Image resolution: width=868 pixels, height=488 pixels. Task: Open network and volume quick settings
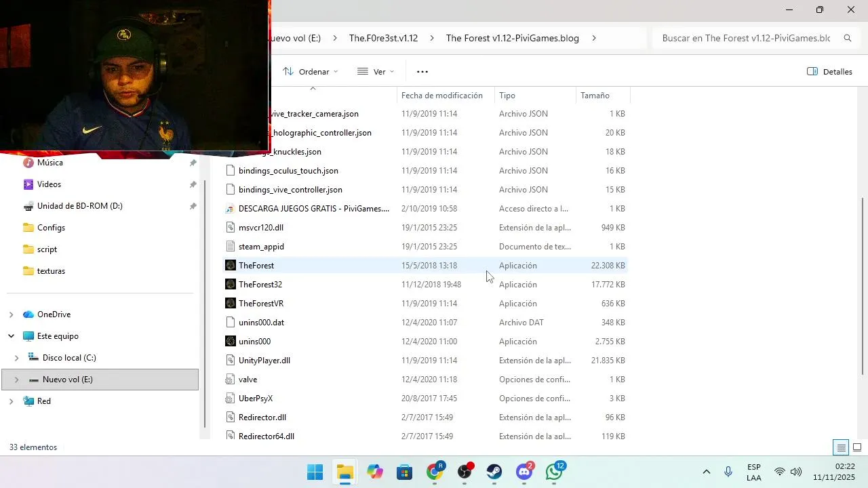788,472
